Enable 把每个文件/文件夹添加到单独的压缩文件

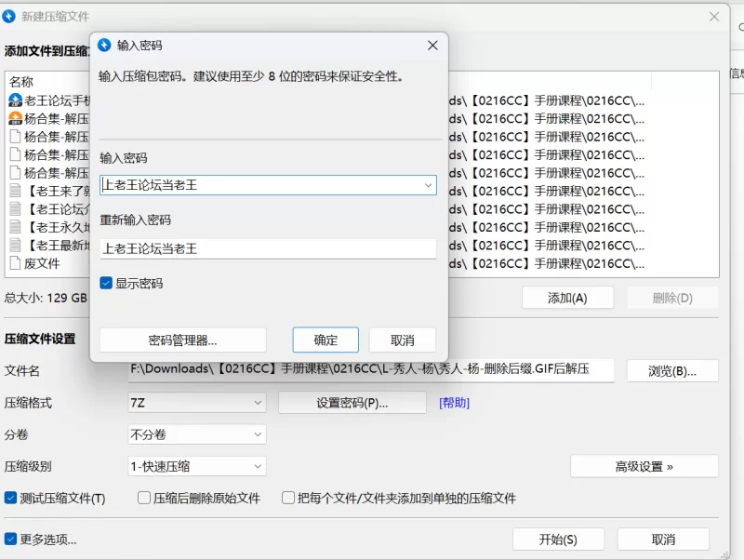pos(288,498)
